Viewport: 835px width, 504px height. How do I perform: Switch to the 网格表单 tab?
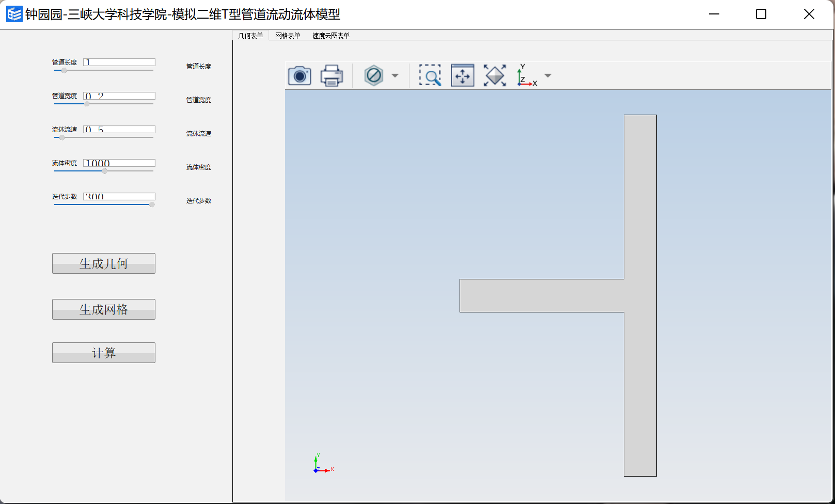click(288, 36)
